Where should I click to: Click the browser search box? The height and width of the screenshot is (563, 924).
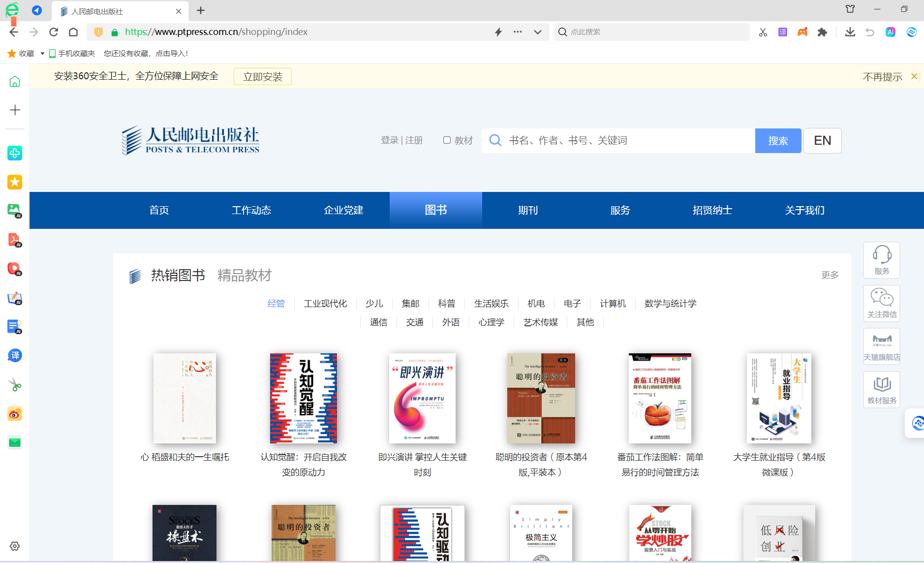[652, 32]
